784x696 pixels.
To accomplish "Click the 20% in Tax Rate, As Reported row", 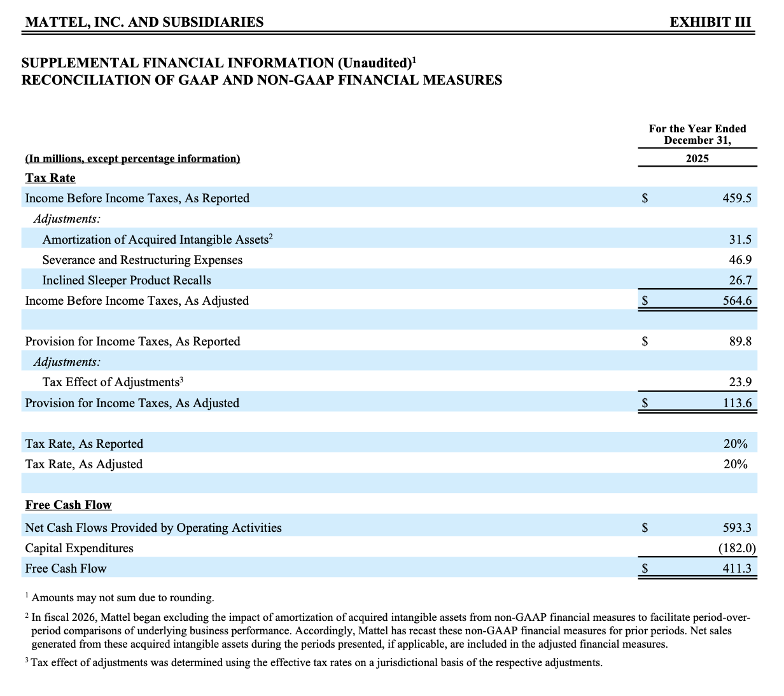I will 736,444.
